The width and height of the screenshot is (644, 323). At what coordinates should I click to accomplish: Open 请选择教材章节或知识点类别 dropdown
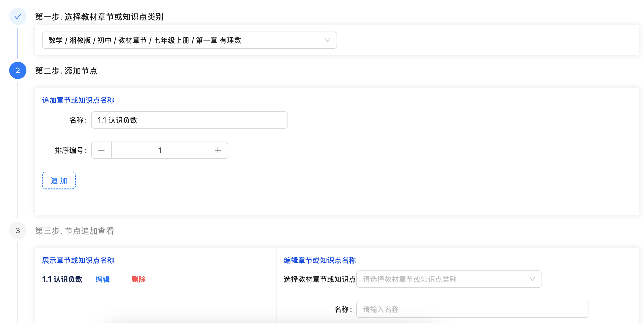[x=442, y=279]
